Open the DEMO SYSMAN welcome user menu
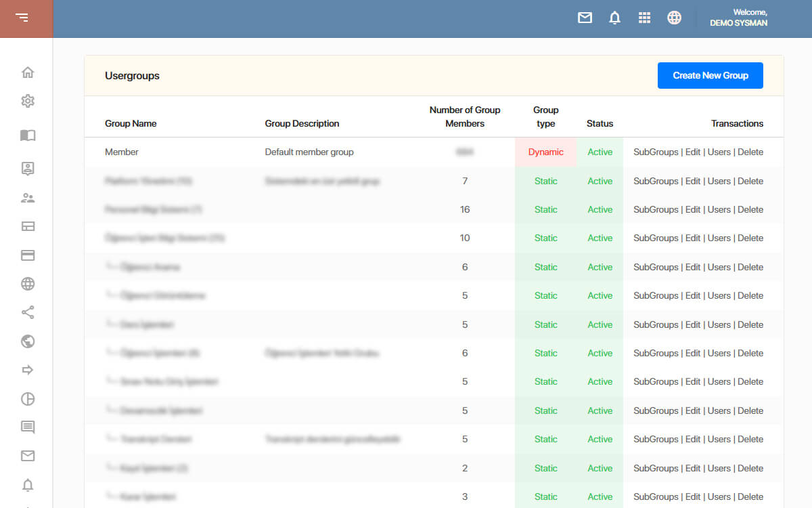Viewport: 812px width, 508px height. [x=738, y=18]
